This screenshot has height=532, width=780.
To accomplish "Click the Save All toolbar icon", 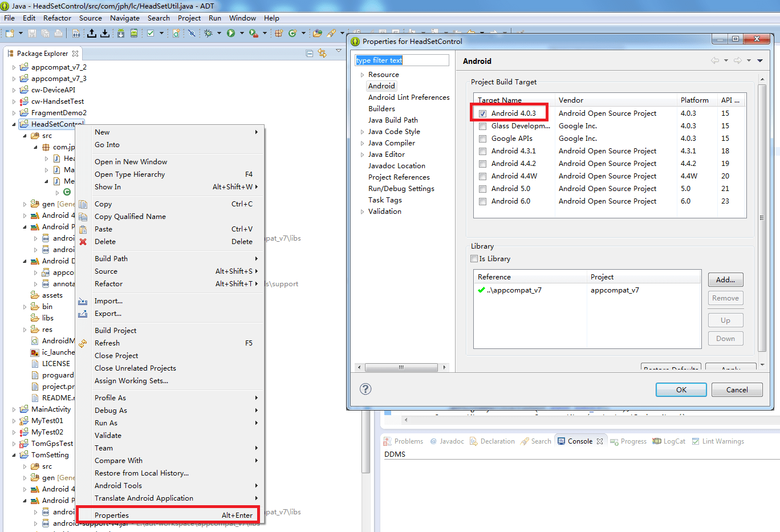I will (46, 34).
